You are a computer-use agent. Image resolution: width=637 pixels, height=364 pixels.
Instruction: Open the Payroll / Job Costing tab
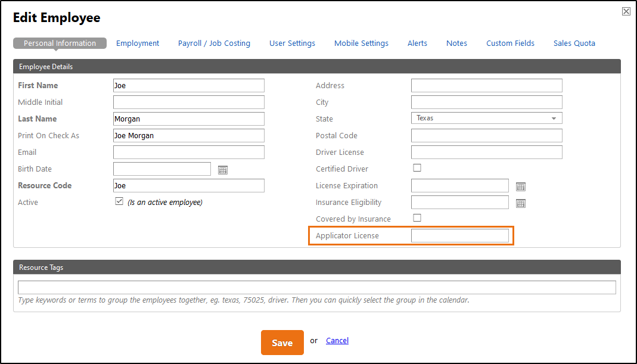[214, 43]
